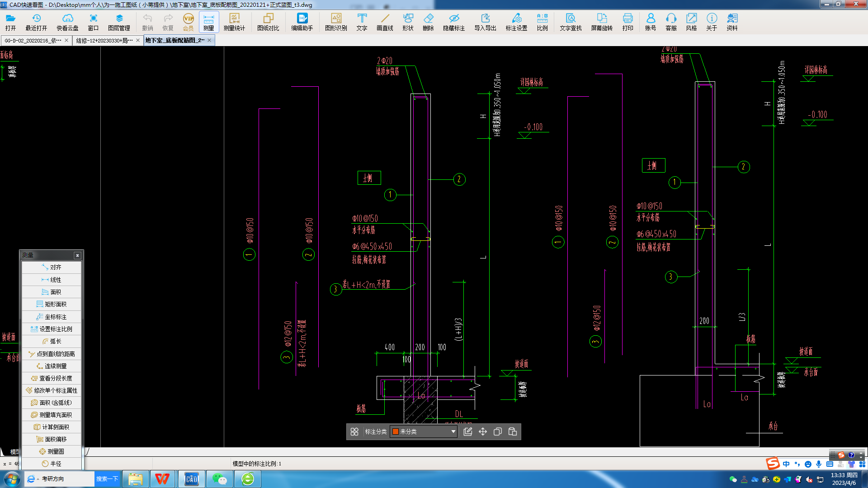Click the 风格 style icon

coord(691,22)
